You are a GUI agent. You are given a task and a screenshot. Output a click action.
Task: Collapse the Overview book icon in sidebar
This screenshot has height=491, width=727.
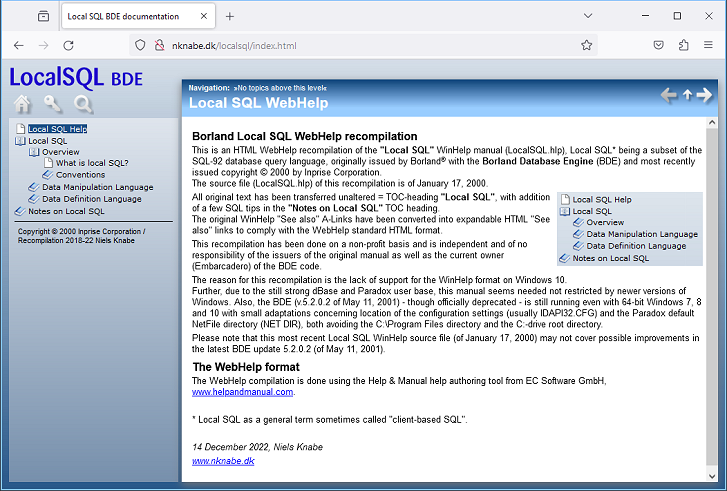coord(34,152)
